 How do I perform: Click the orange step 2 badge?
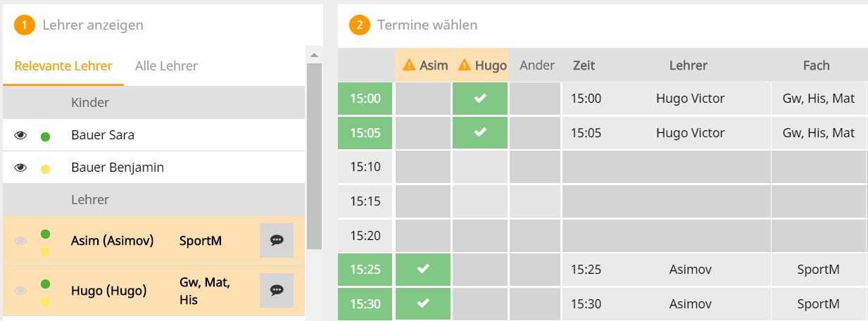tap(360, 25)
